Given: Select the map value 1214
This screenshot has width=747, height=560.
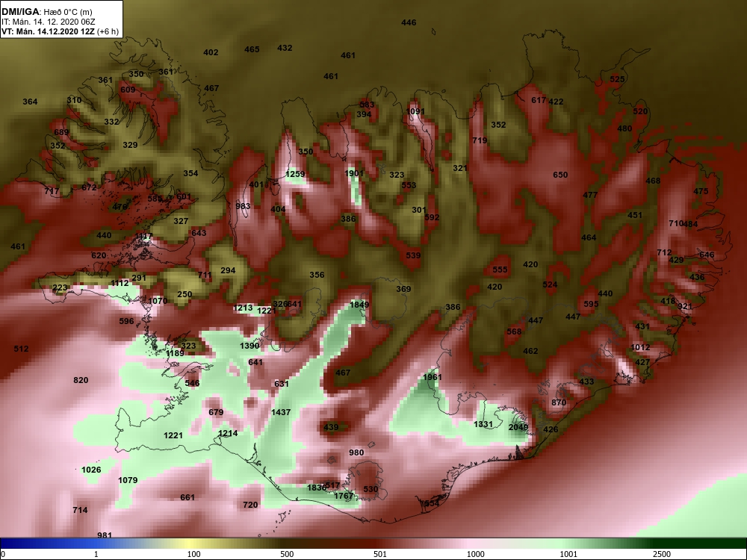Looking at the screenshot, I should (x=228, y=433).
